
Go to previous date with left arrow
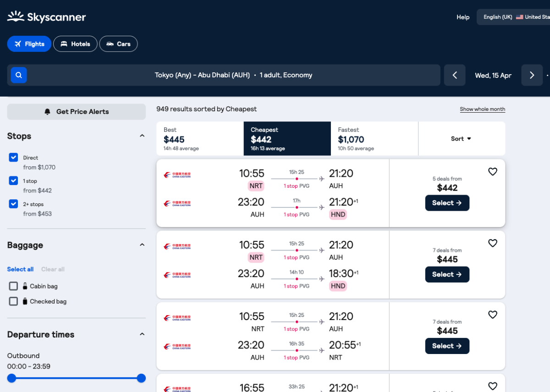[455, 75]
